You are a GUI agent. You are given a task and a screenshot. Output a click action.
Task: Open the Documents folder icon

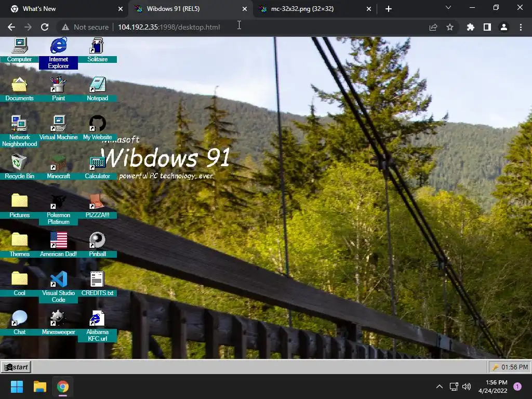[19, 89]
